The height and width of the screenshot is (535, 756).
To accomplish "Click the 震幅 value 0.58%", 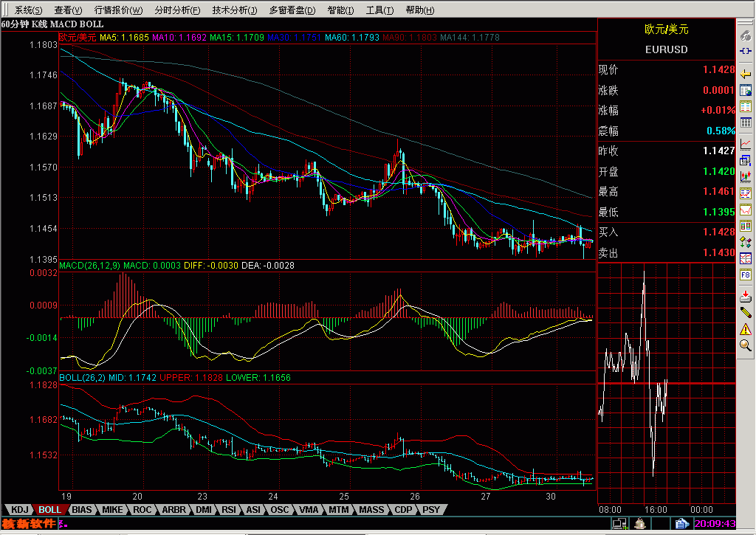I will (721, 131).
